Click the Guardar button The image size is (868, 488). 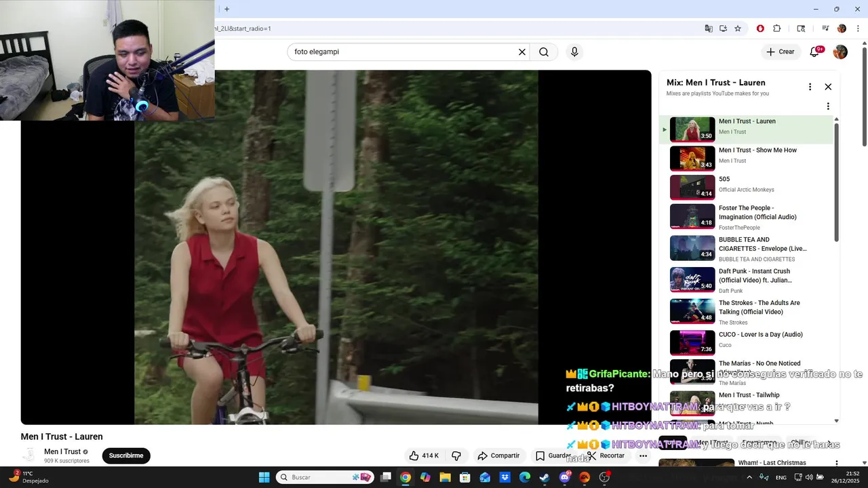click(553, 455)
